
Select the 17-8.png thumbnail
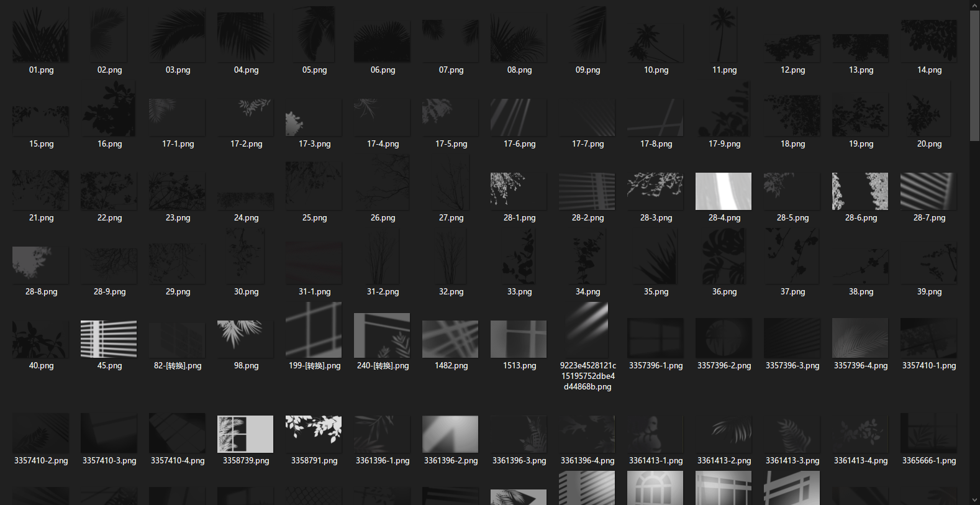[x=656, y=117]
